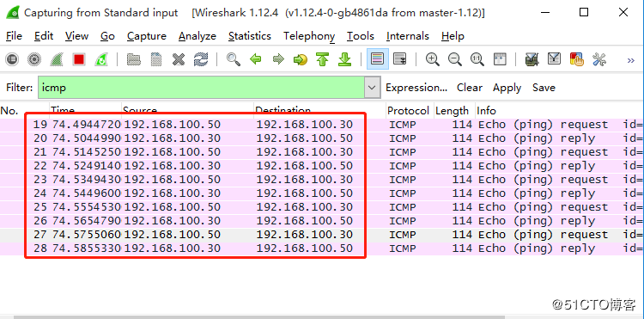The height and width of the screenshot is (319, 644).
Task: Expand the toolbar overflow chevron
Action: point(631,60)
